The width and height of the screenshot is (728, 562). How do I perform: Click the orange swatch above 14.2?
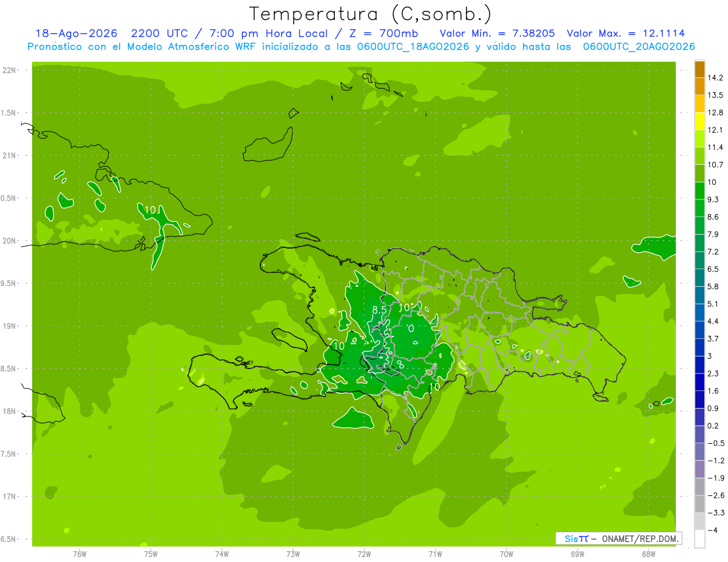click(x=699, y=69)
